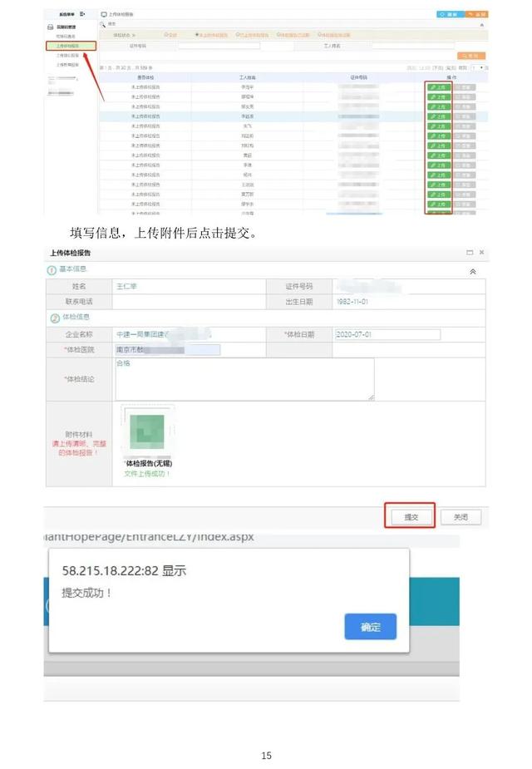The image size is (532, 769).
Task: Select the 未上传体检报告 status radio button
Action: click(x=197, y=35)
